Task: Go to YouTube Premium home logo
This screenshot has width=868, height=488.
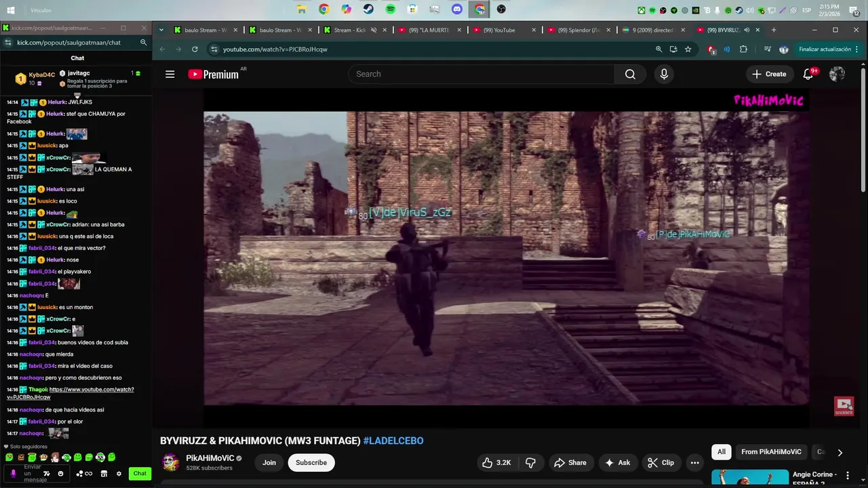Action: (x=214, y=75)
